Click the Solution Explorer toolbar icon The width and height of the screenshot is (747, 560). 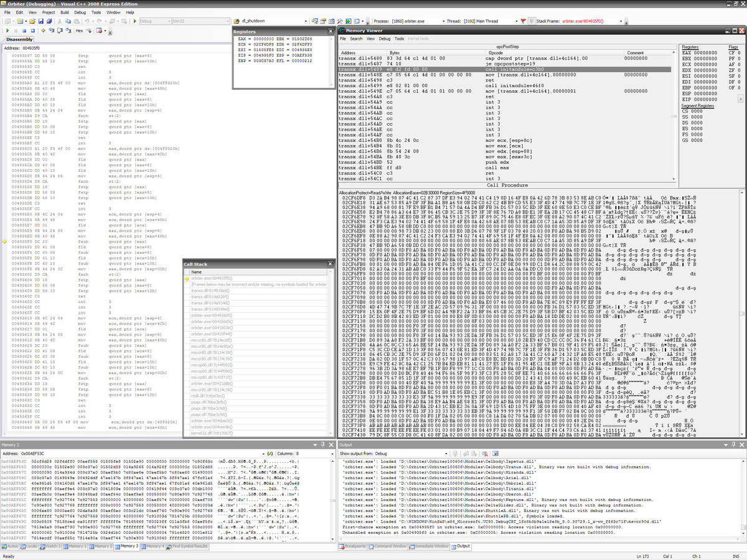click(x=315, y=21)
